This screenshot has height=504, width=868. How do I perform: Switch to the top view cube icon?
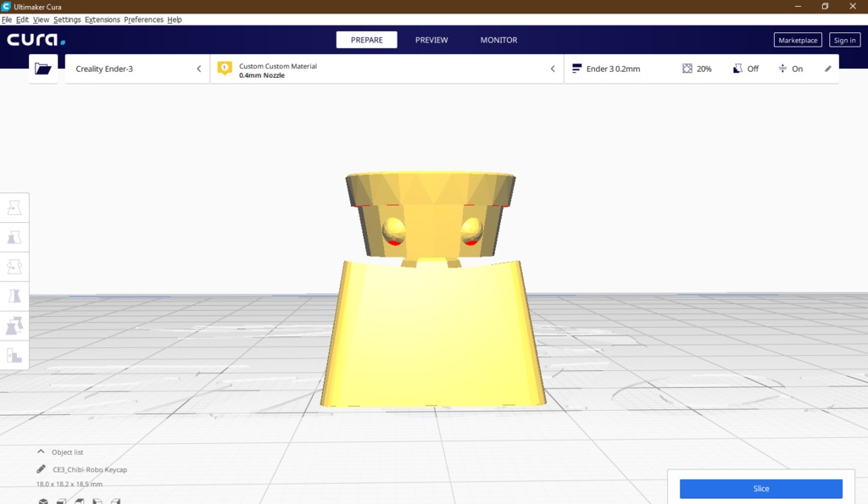pos(80,501)
